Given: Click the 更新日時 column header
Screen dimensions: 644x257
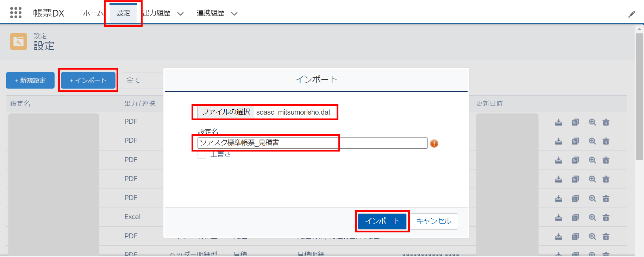Looking at the screenshot, I should [489, 103].
